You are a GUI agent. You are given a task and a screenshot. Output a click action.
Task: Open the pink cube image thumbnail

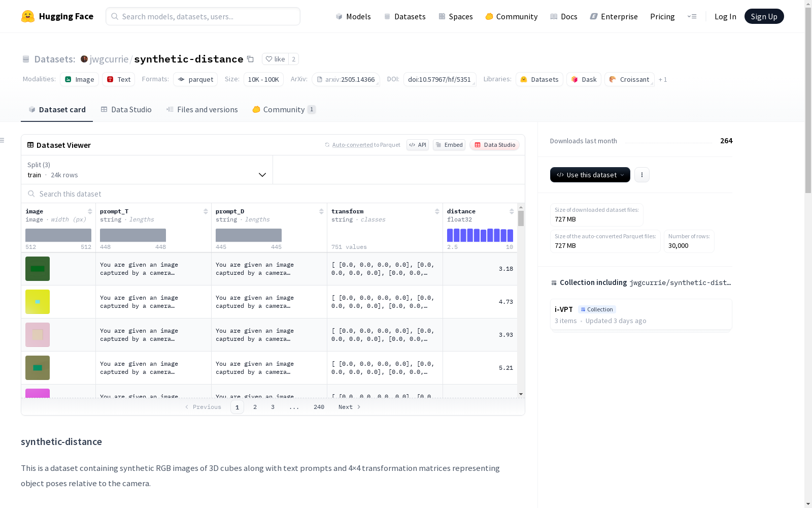38,335
